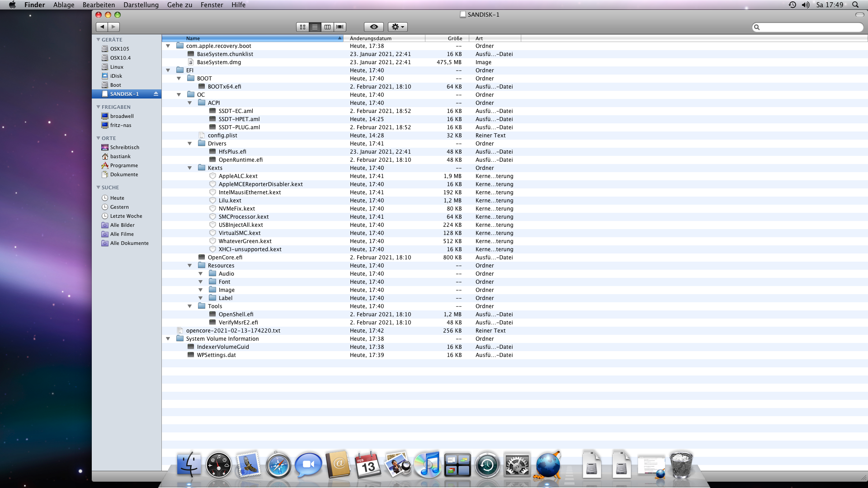Collapse the SUCHE sidebar section

pos(98,188)
